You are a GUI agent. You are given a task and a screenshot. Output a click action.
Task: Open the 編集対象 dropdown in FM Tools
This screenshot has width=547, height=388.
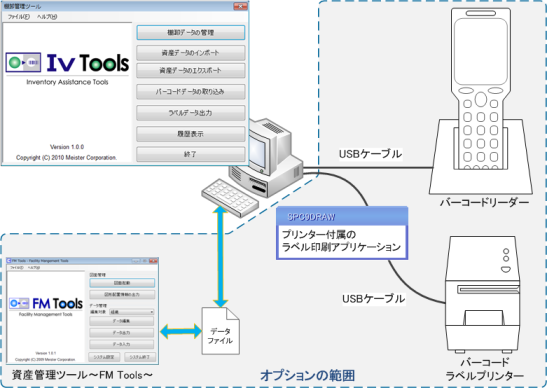point(132,312)
